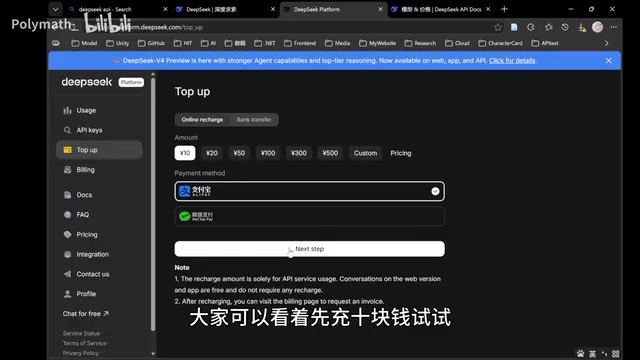Switch to the deepseek api Search tab
Image resolution: width=640 pixels, height=360 pixels.
tap(118, 9)
